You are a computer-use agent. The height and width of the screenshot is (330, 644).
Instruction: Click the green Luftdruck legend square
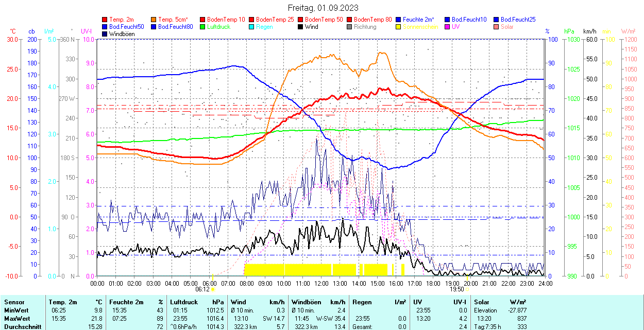click(x=203, y=27)
